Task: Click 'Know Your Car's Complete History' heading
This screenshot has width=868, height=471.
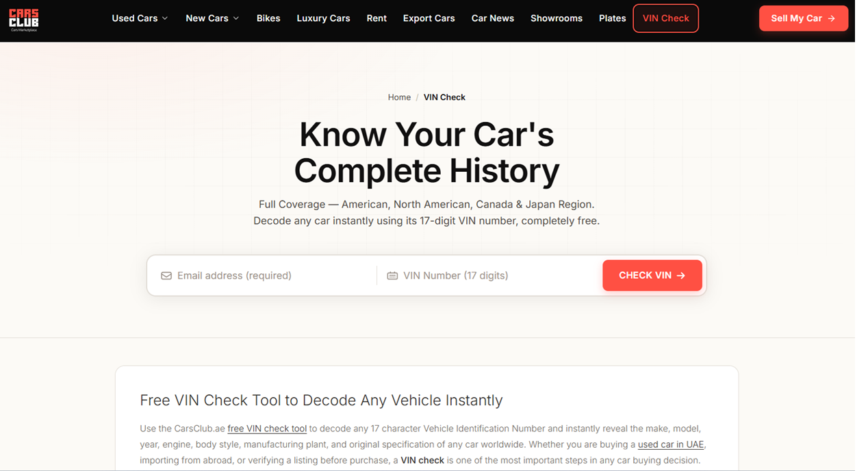Action: pos(426,153)
